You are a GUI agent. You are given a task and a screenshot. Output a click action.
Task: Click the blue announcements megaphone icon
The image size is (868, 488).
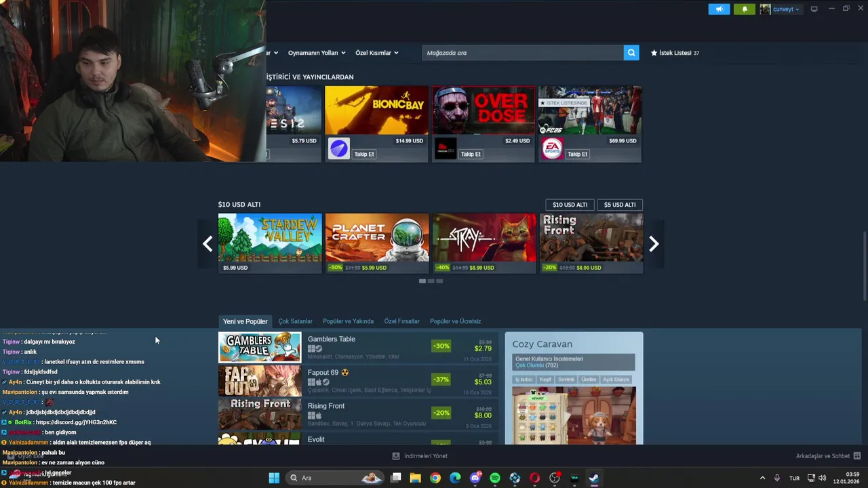point(719,9)
